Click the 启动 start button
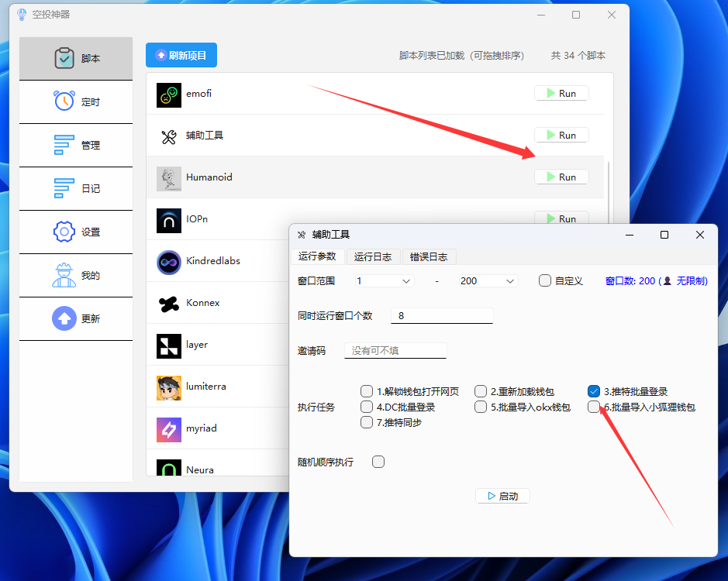Screen dimensions: 728x581 click(x=502, y=496)
